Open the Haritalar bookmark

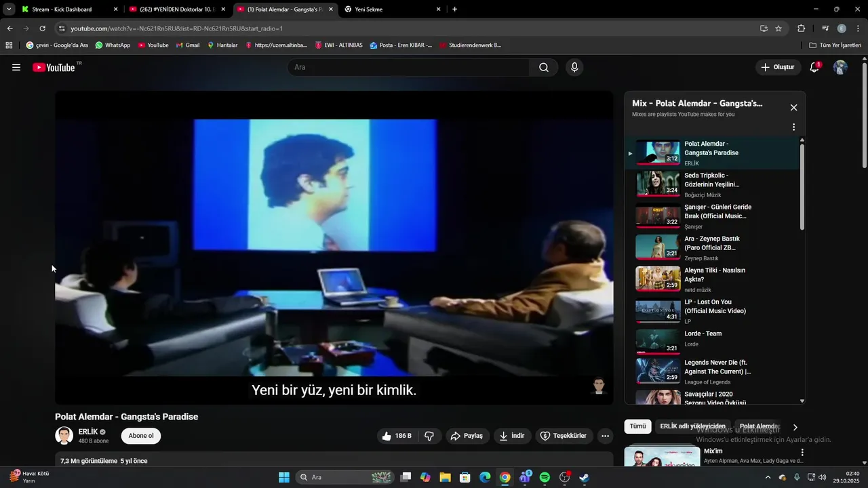click(222, 45)
